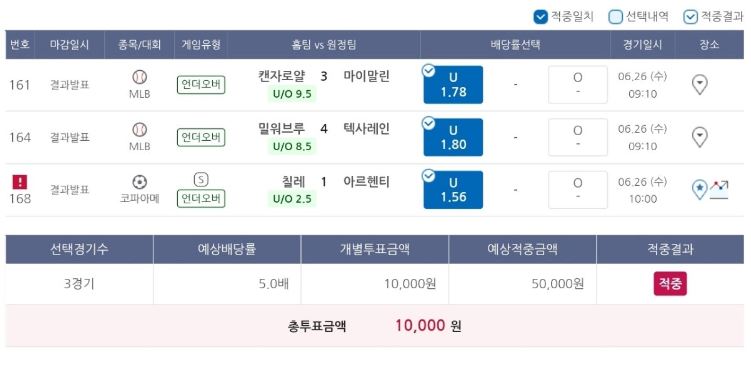The width and height of the screenshot is (751, 384).
Task: Select the U 1.56 odds for 칠레 match
Action: 453,190
